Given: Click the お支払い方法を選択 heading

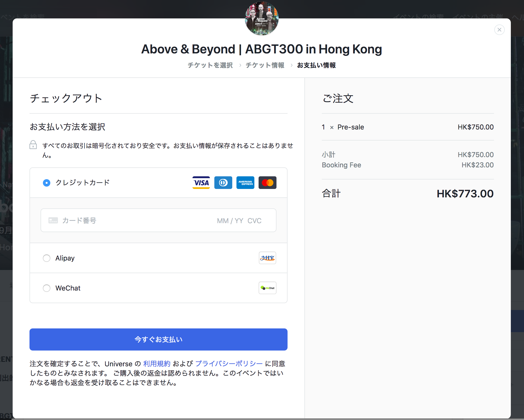Looking at the screenshot, I should tap(67, 127).
